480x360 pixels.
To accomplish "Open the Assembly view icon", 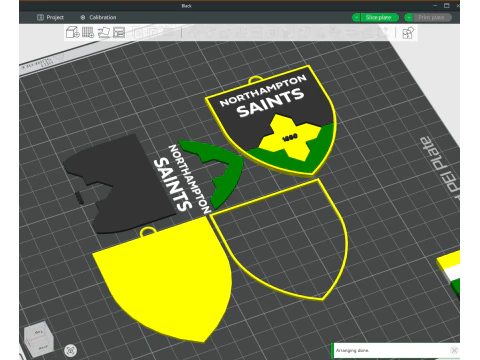I will pyautogui.click(x=408, y=33).
